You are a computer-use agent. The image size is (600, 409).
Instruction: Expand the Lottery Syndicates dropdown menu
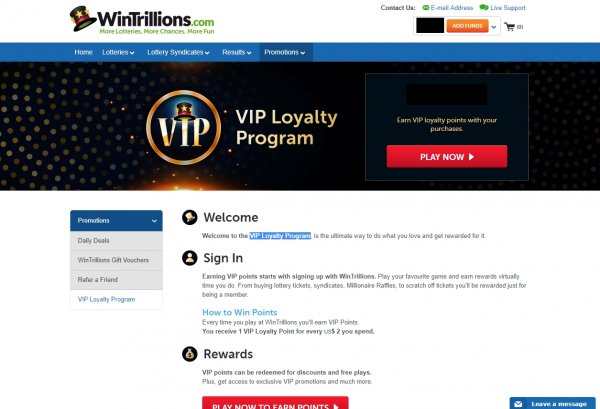[178, 52]
